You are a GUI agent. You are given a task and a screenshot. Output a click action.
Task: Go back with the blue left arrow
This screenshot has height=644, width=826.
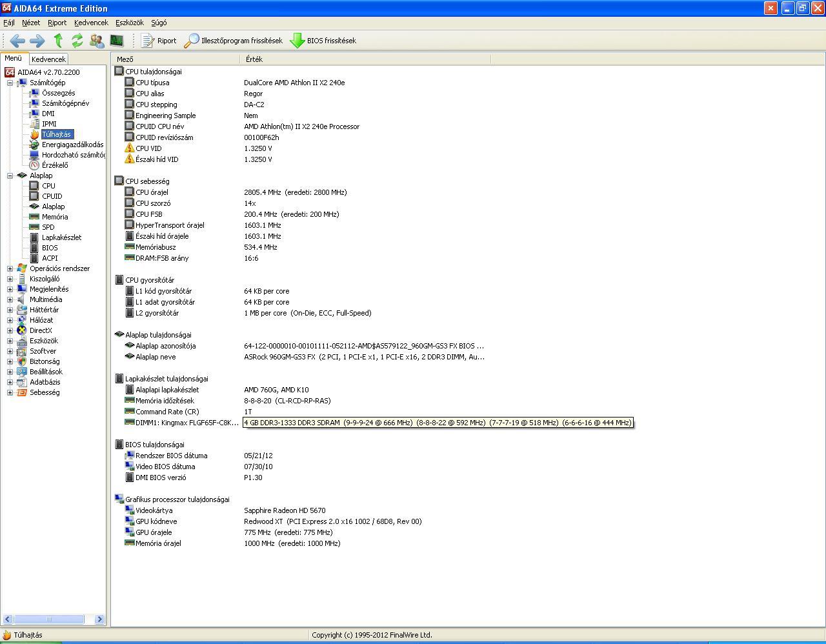click(x=17, y=41)
